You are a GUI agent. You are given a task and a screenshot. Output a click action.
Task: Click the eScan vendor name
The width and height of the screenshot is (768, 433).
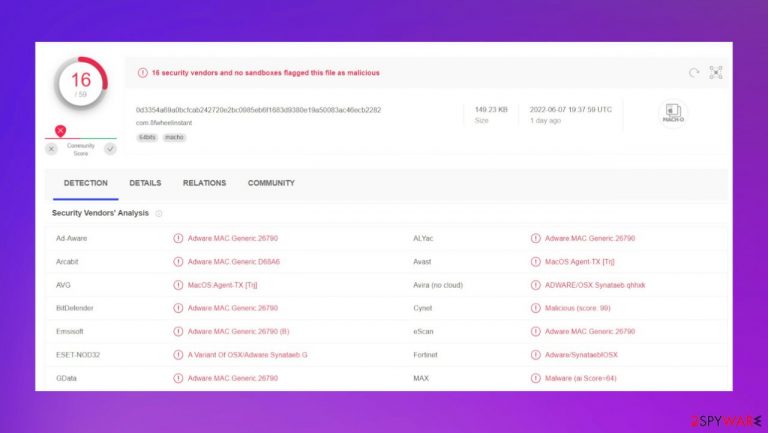coord(423,332)
